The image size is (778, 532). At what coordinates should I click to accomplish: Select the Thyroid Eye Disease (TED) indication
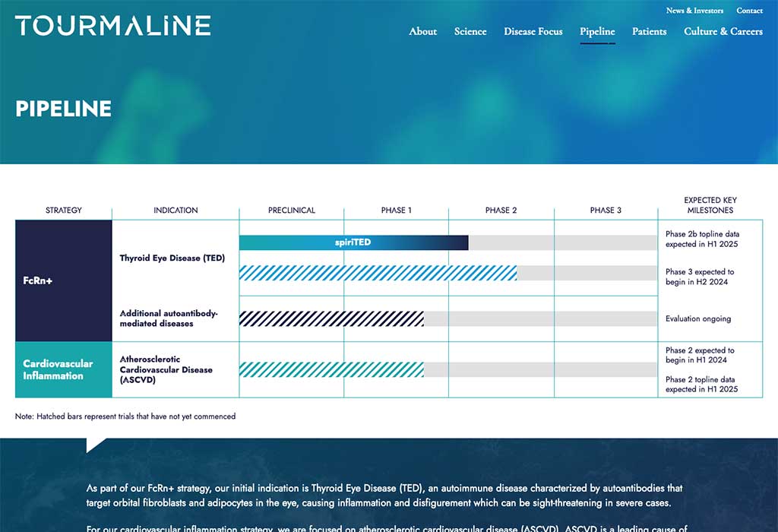[172, 258]
